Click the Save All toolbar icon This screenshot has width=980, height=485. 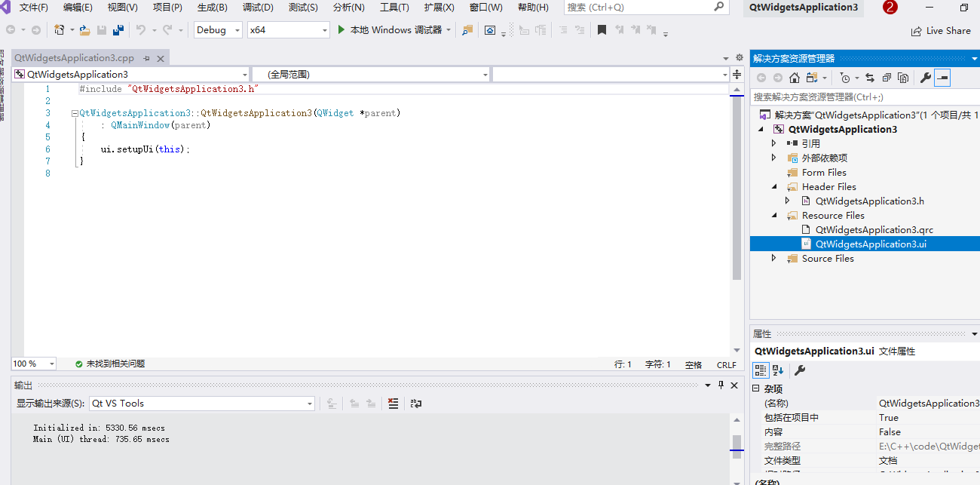pos(118,30)
